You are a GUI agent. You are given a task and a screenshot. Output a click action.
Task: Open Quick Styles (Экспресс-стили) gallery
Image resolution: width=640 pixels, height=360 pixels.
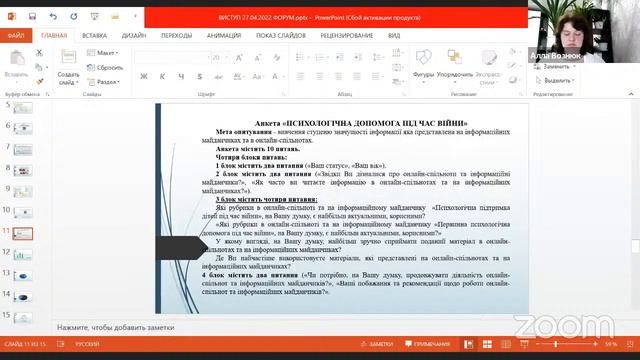[489, 67]
